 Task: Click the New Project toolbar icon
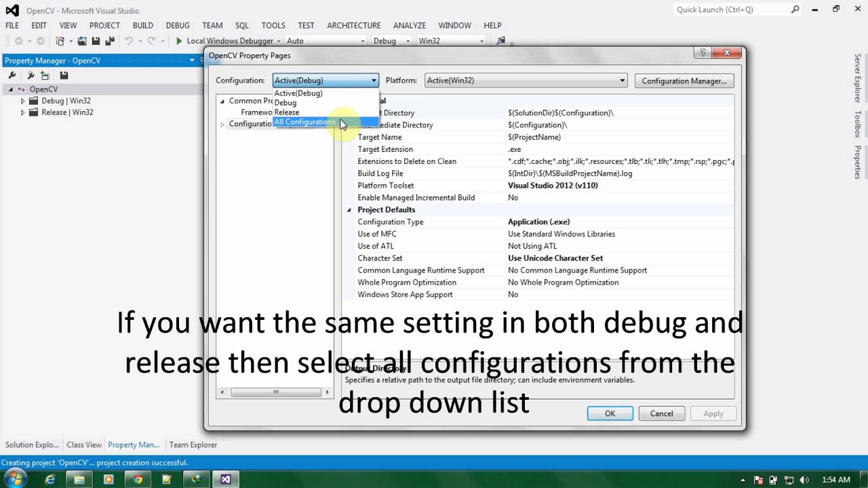(61, 41)
